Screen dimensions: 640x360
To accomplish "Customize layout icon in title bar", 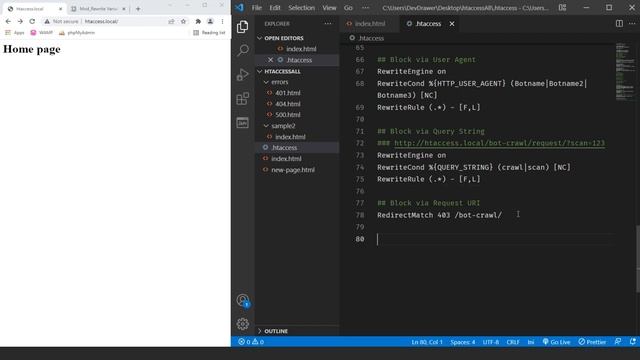I will pos(562,8).
